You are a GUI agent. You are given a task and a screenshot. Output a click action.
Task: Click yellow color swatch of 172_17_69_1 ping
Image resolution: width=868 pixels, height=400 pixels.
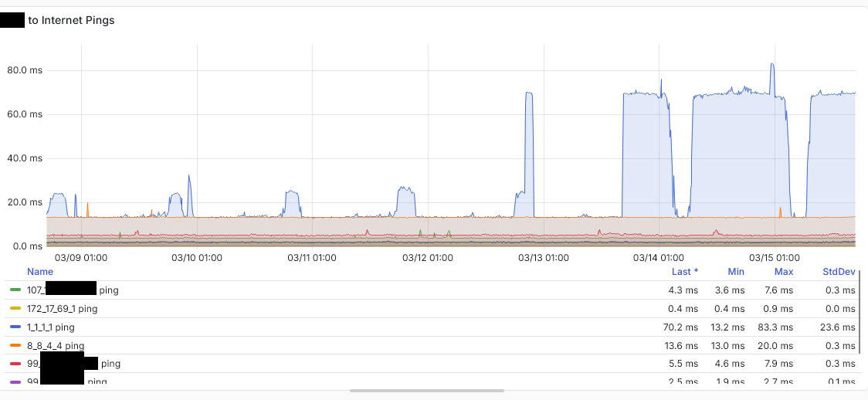15,308
